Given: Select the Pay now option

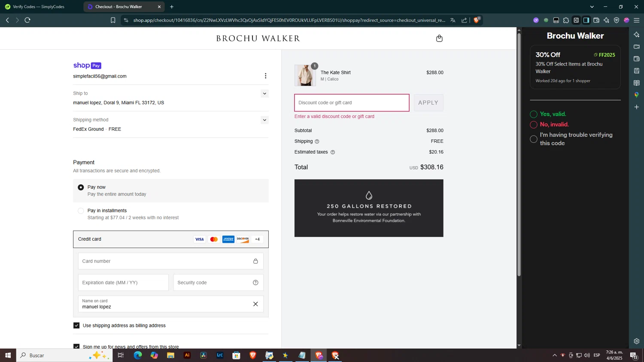Looking at the screenshot, I should [x=81, y=187].
